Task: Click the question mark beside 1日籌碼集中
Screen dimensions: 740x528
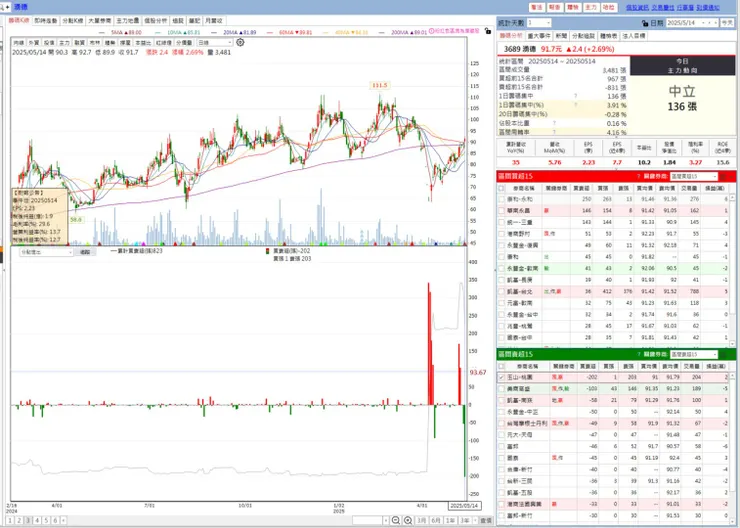Action: point(575,96)
